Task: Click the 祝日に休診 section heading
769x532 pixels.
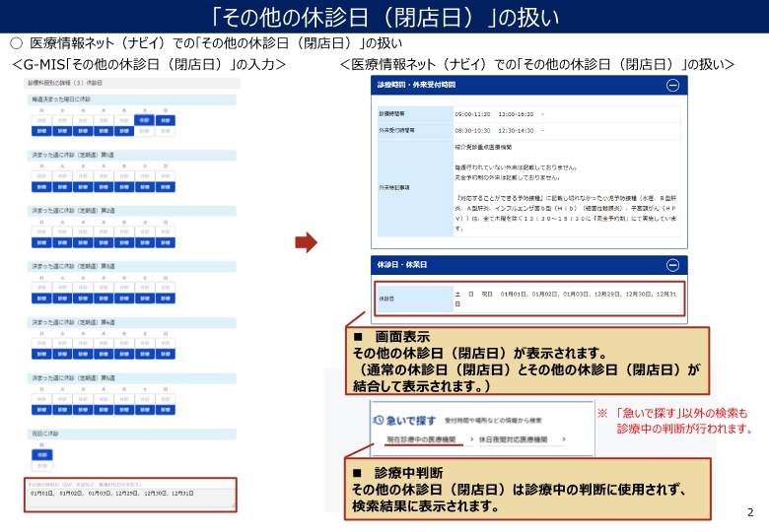Action: [x=47, y=433]
